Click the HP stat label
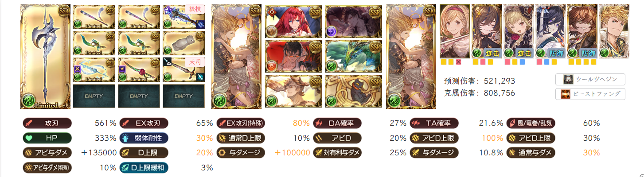Screen dimensions: 644x177 coord(47,138)
